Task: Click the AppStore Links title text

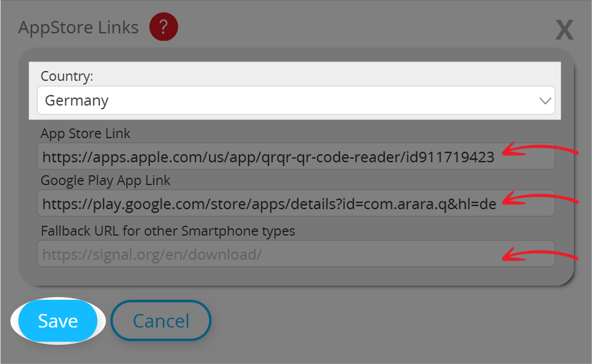Action: tap(78, 27)
